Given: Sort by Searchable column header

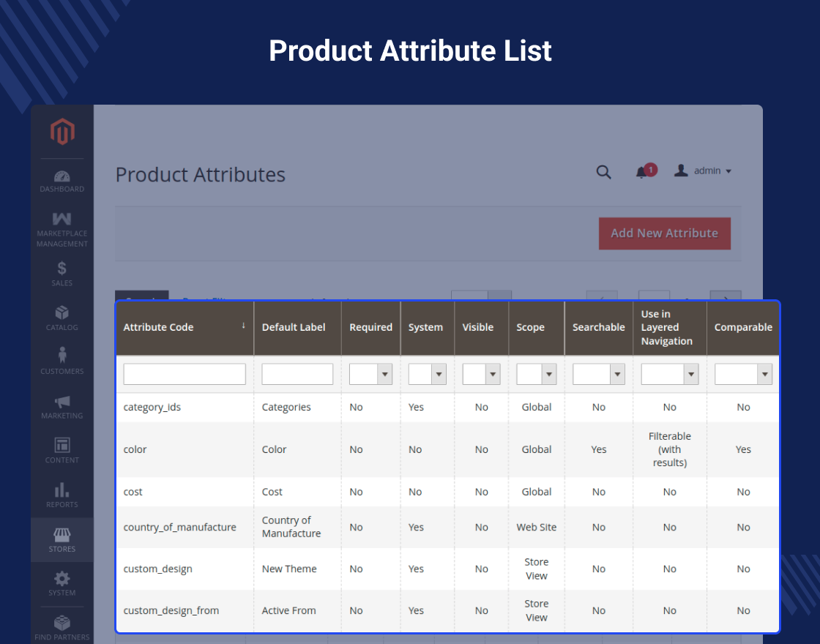Looking at the screenshot, I should point(599,328).
